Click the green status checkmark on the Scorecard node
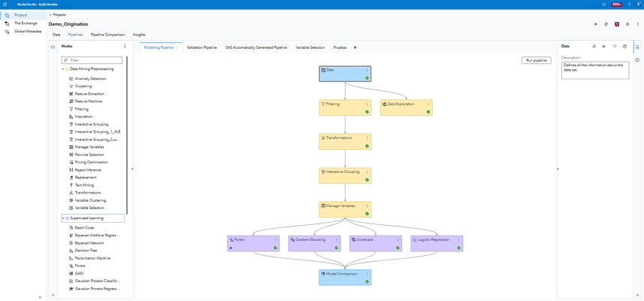The width and height of the screenshot is (644, 301). pyautogui.click(x=398, y=248)
